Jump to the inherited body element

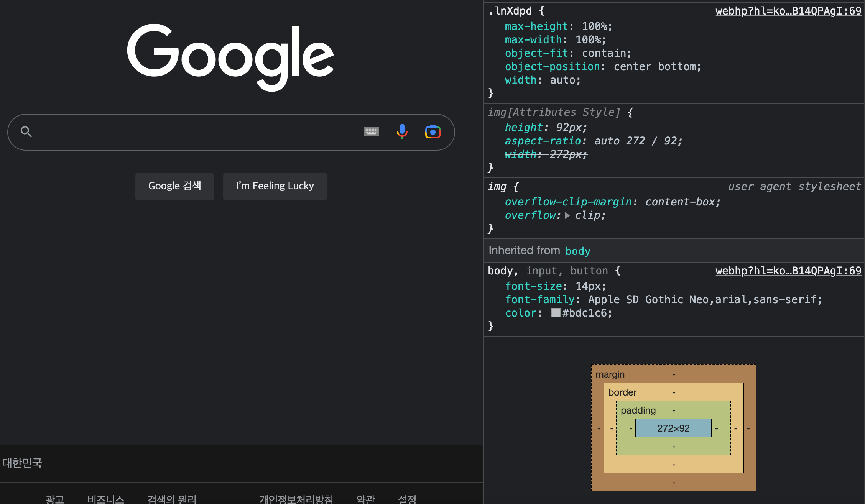(578, 251)
